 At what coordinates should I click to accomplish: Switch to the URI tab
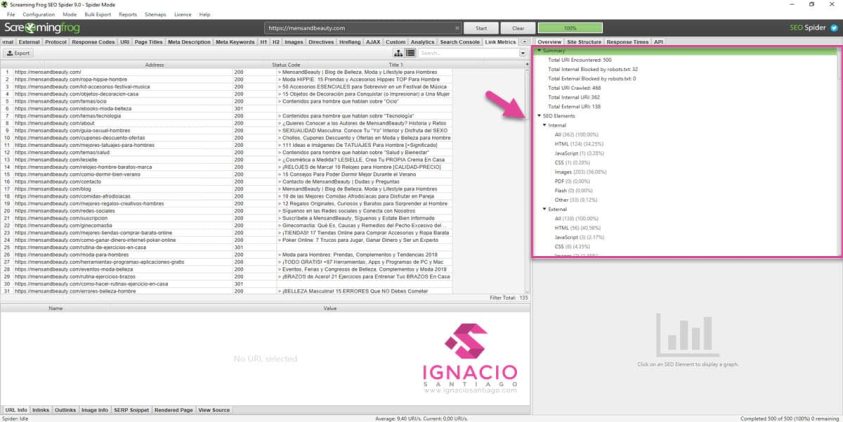tap(125, 42)
